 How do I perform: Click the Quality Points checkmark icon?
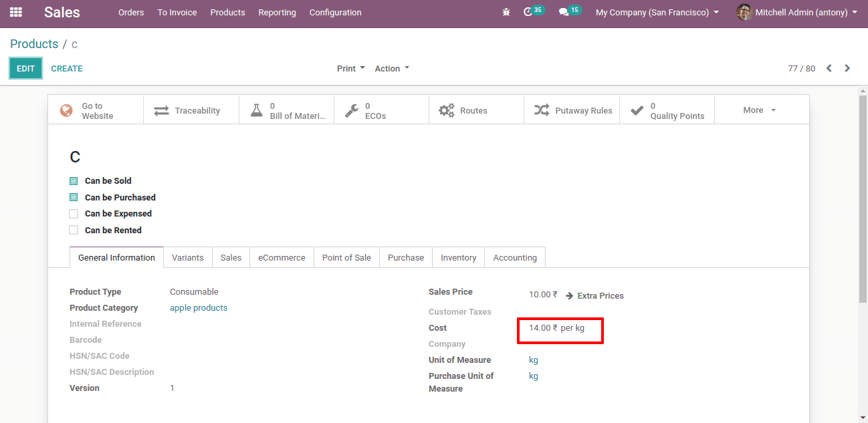(x=637, y=110)
